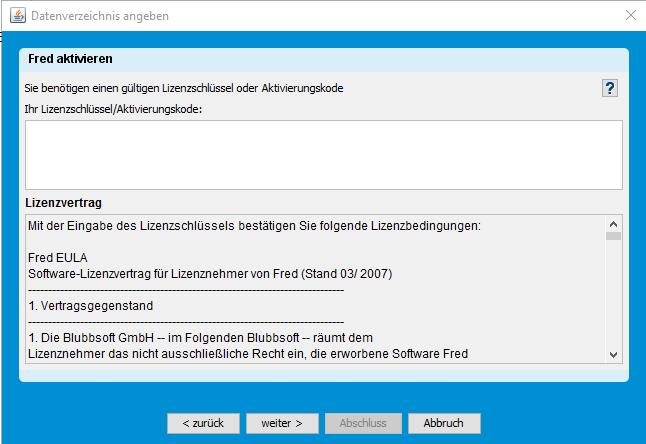646x444 pixels.
Task: Click the disabled Abschluss button
Action: [x=363, y=423]
